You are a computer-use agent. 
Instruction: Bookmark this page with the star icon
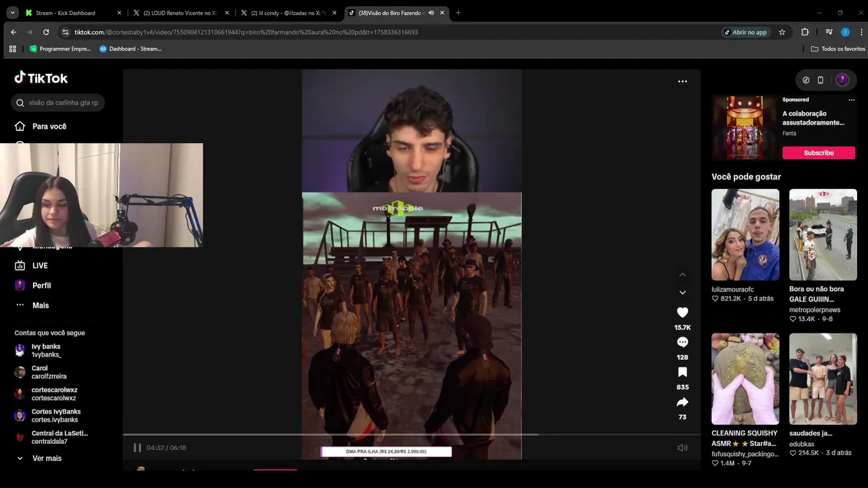click(x=782, y=32)
